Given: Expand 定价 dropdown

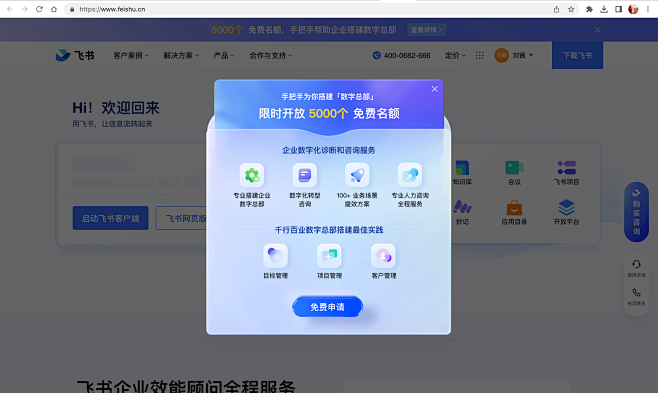Looking at the screenshot, I should pos(455,55).
